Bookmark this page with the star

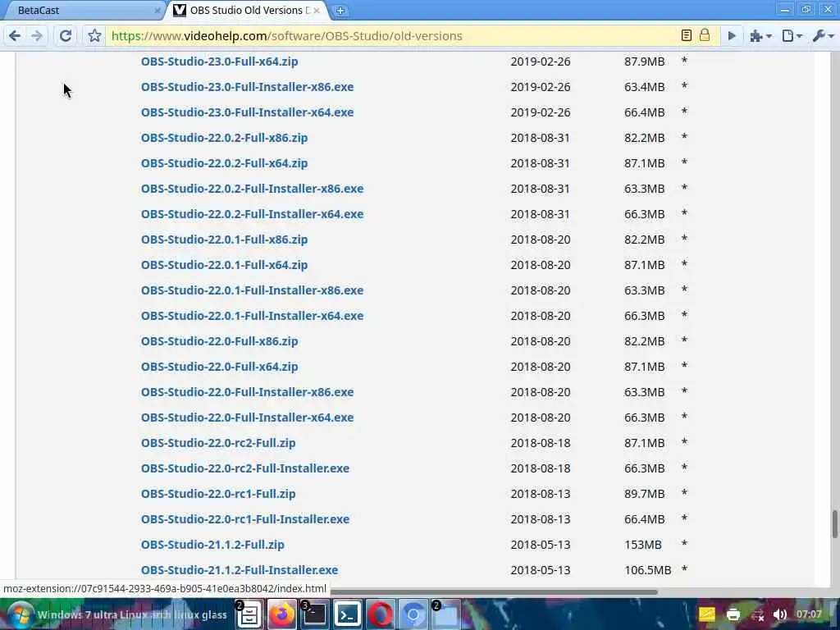coord(94,36)
